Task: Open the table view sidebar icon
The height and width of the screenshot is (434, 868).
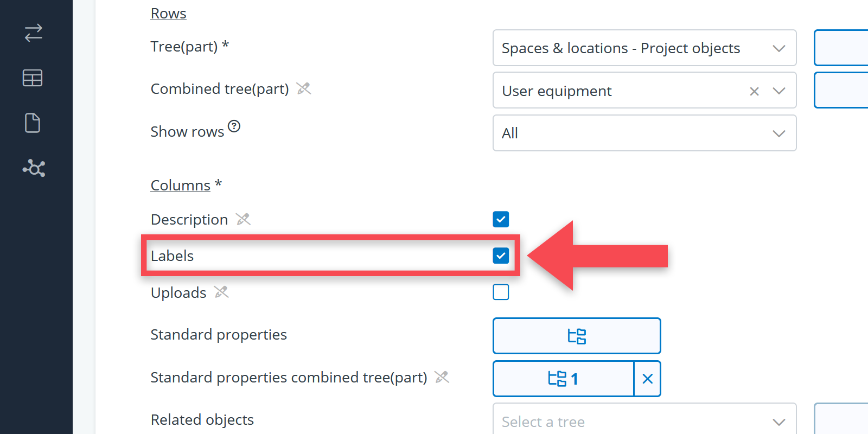Action: click(x=33, y=78)
